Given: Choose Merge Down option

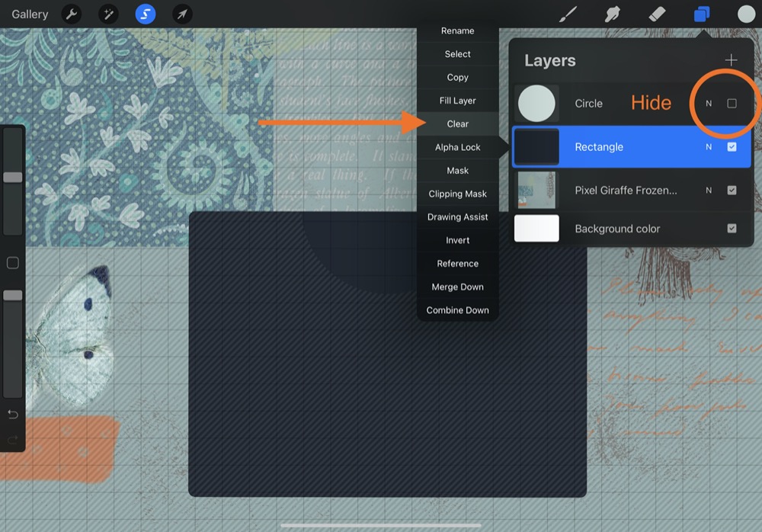Looking at the screenshot, I should (458, 287).
